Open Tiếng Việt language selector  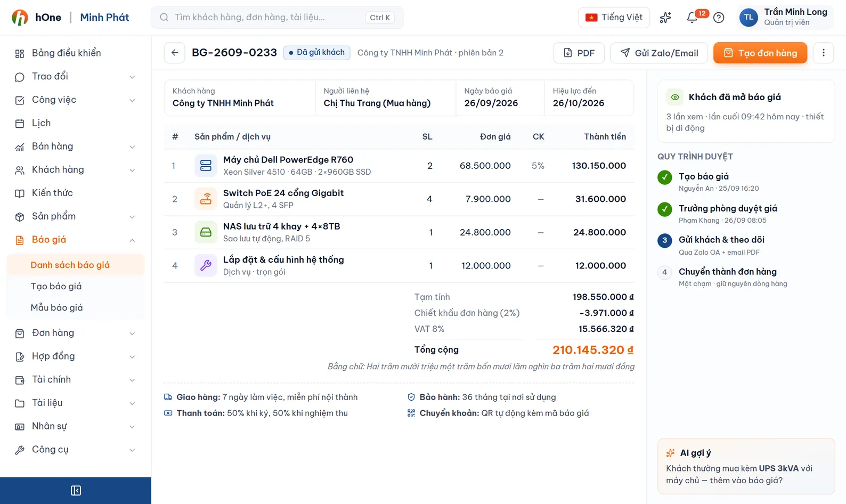coord(614,18)
